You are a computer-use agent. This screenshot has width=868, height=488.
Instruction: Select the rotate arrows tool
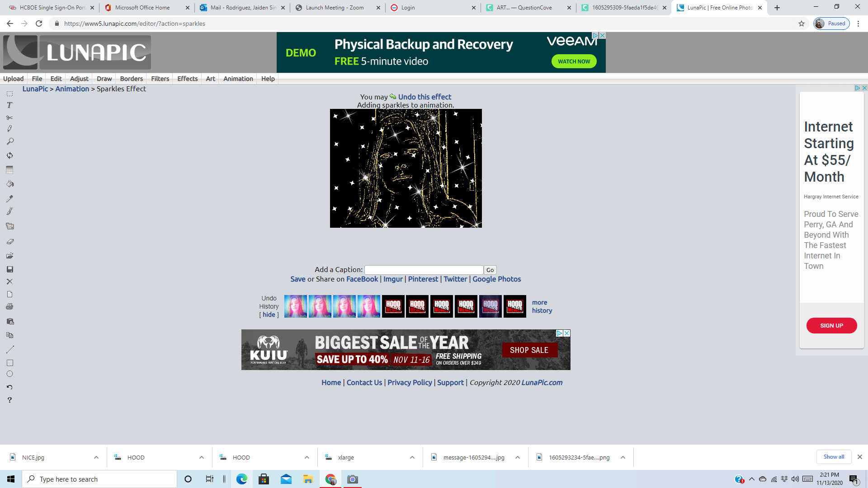pyautogui.click(x=9, y=155)
